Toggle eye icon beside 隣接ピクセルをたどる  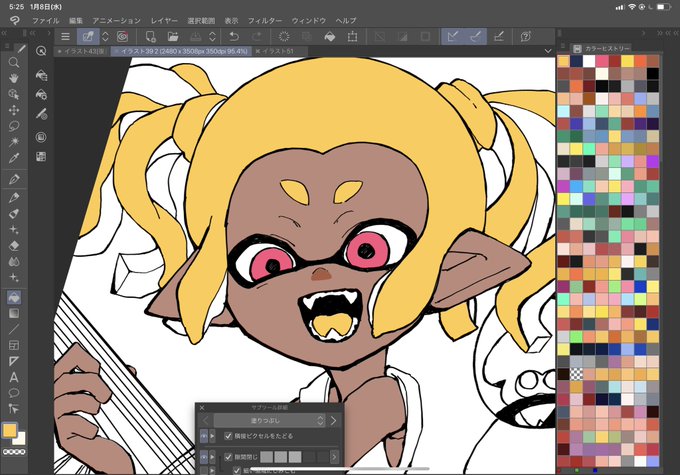tap(204, 436)
